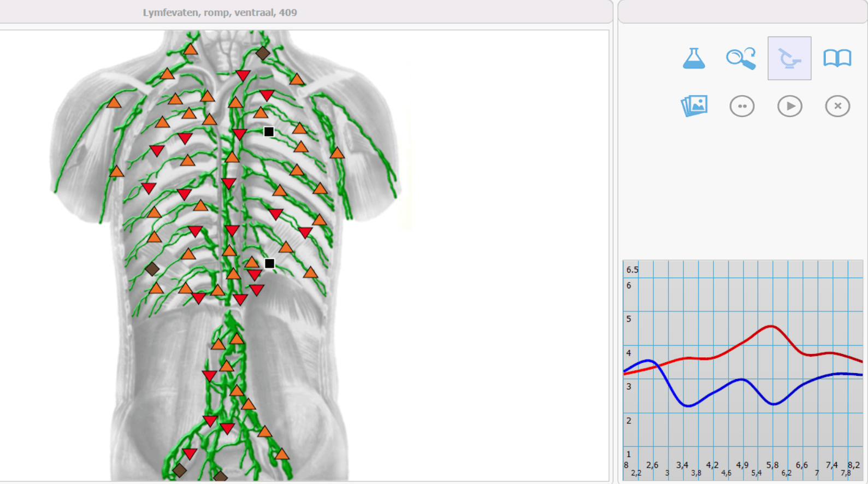The image size is (868, 484).
Task: Select the upper black square marker
Action: [x=269, y=132]
